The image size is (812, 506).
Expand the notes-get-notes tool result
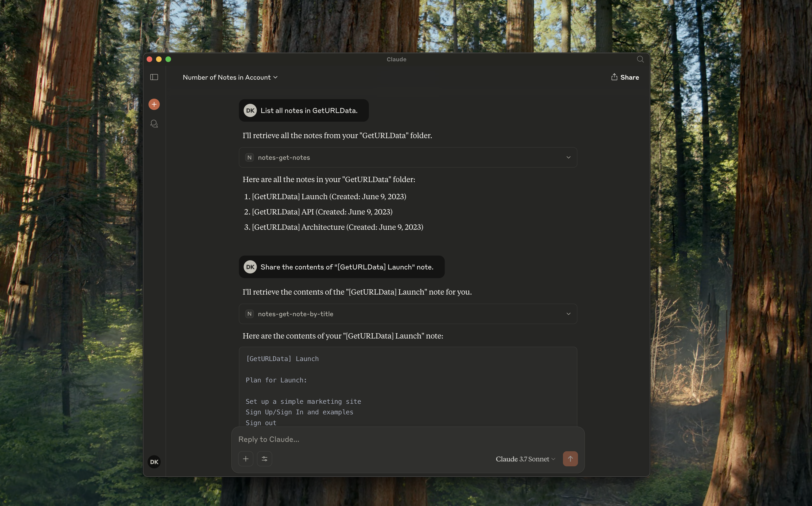pos(568,157)
